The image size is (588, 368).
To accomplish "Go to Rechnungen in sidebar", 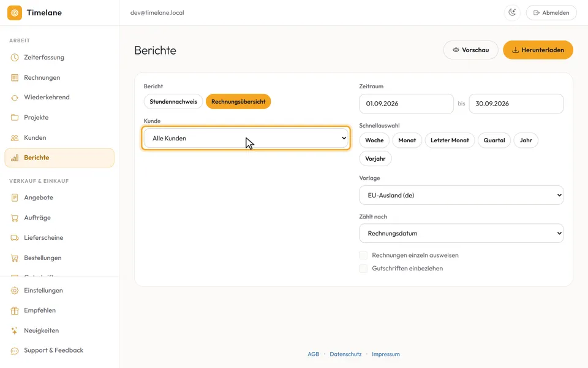I will pyautogui.click(x=59, y=78).
